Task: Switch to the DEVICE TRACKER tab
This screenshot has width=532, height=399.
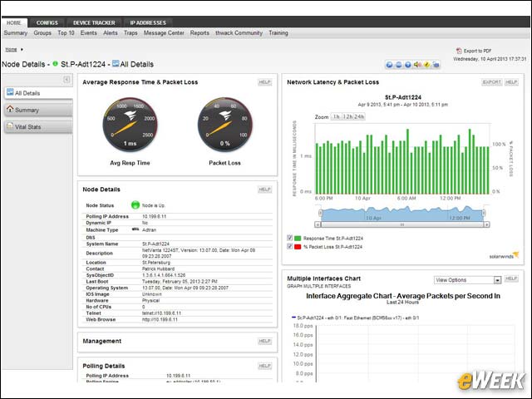Action: click(x=94, y=22)
